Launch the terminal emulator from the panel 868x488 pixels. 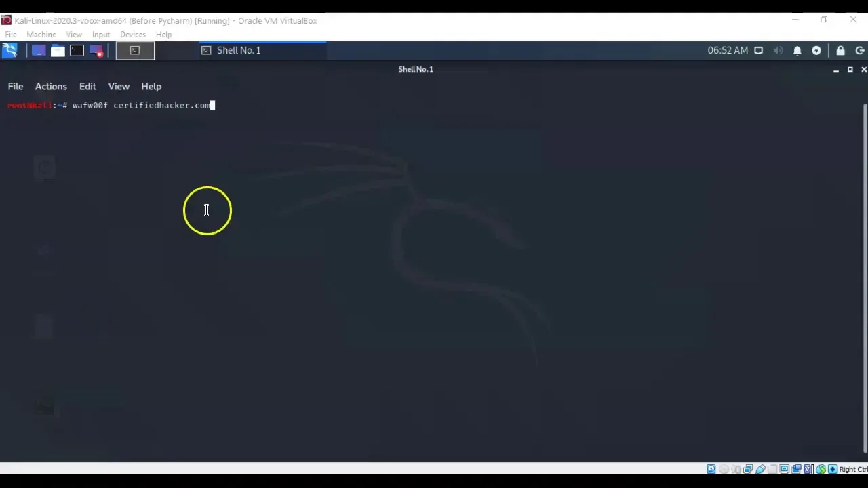77,50
